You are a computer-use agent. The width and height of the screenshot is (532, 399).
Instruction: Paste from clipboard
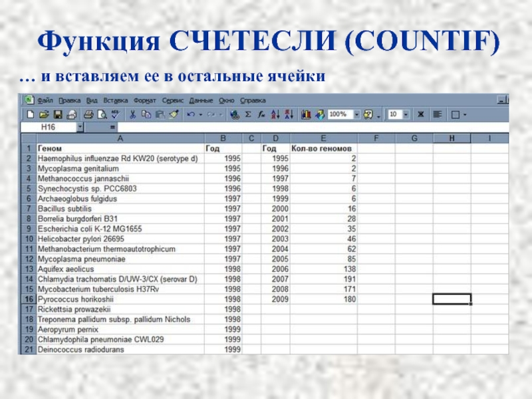click(x=160, y=114)
